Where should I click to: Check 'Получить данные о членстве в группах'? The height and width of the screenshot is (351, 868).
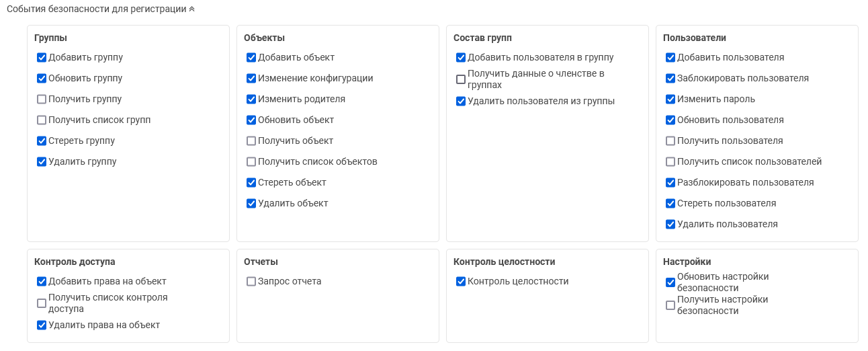pyautogui.click(x=461, y=79)
